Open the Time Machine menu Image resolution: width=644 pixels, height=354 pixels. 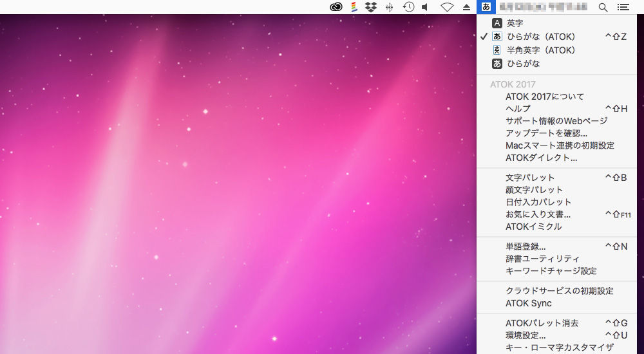point(408,6)
